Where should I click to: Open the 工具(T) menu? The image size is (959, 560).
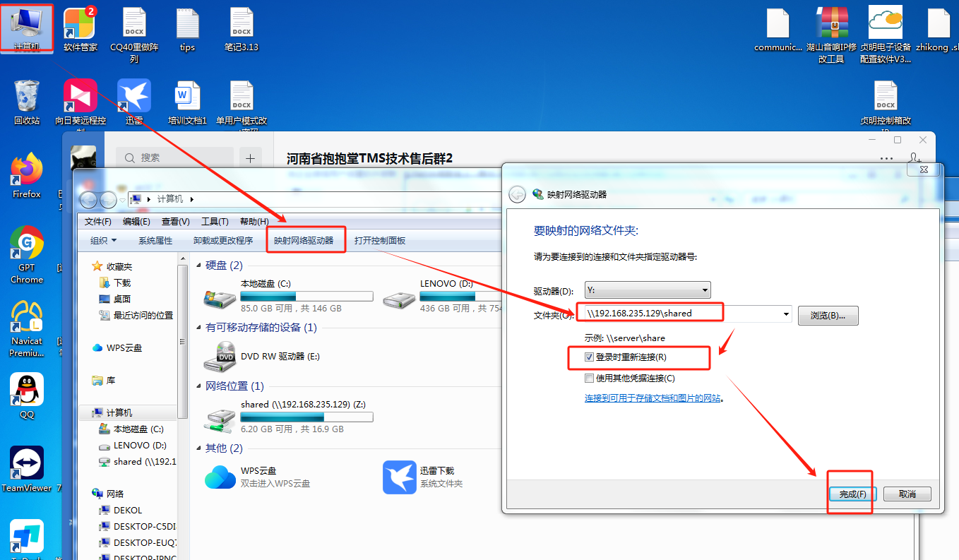tap(215, 222)
